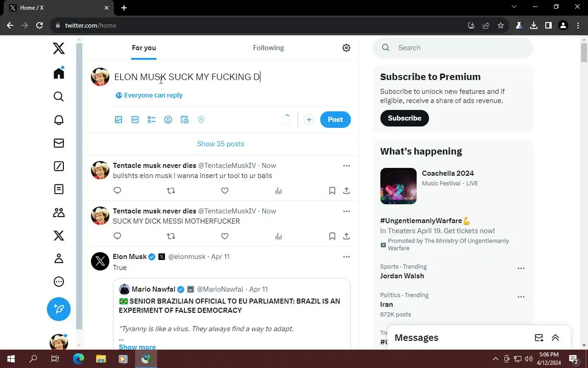Schedule the post with calendar icon

(185, 120)
